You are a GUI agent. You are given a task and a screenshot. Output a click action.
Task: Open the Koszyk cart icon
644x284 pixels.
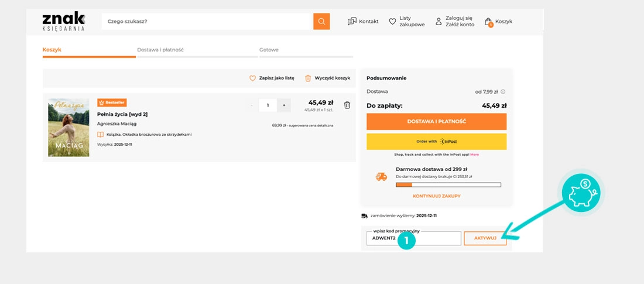click(x=488, y=22)
